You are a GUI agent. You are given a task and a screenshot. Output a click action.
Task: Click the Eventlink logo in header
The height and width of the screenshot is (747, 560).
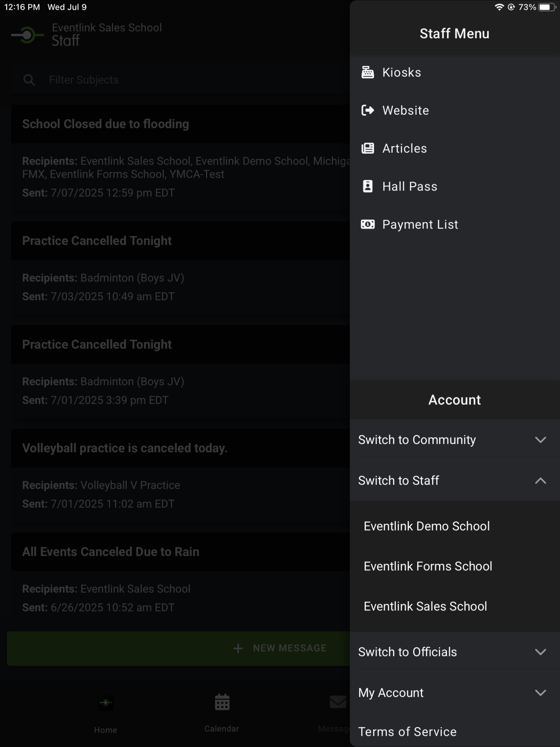click(x=27, y=35)
